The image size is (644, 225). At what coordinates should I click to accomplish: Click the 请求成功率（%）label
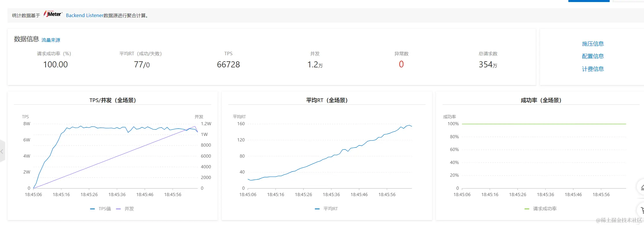coord(54,54)
